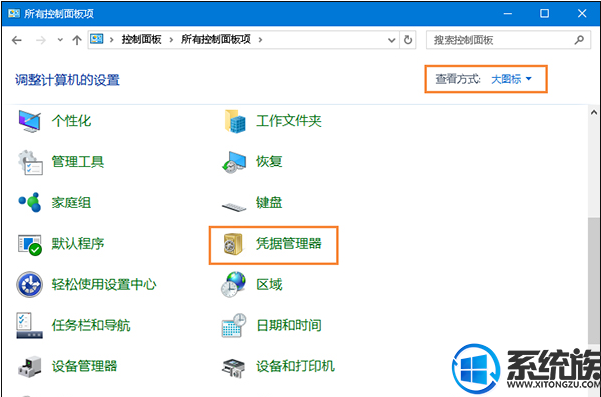The width and height of the screenshot is (601, 397).
Task: Open the 凭据管理器 link
Action: coord(289,244)
